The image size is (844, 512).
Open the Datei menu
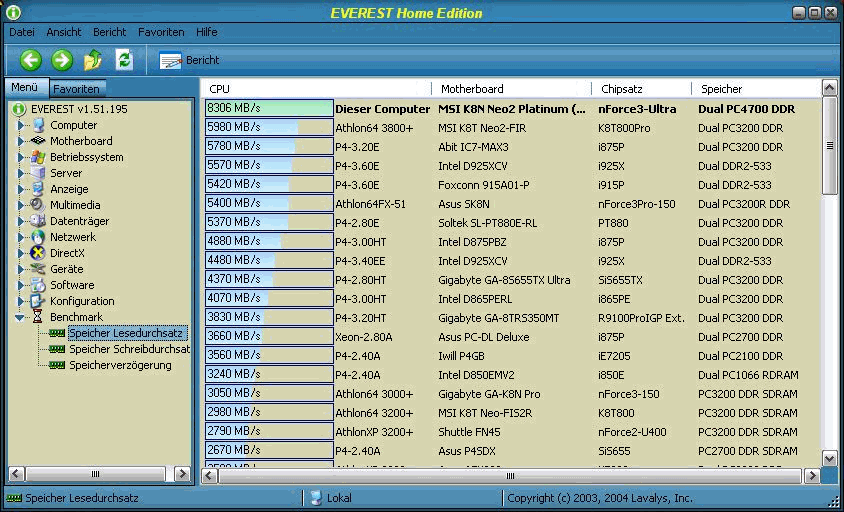(22, 32)
